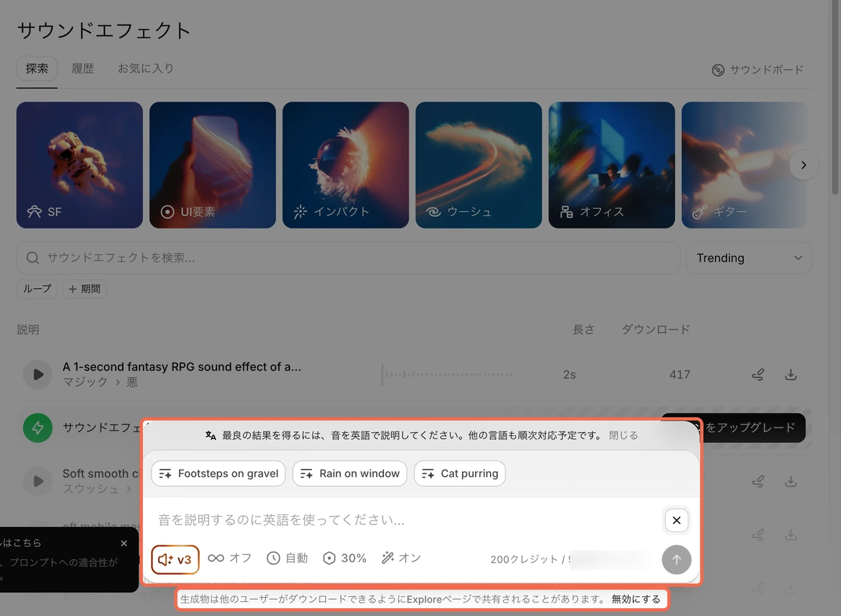Click the page vertical scrollbar
This screenshot has width=841, height=616.
835,98
